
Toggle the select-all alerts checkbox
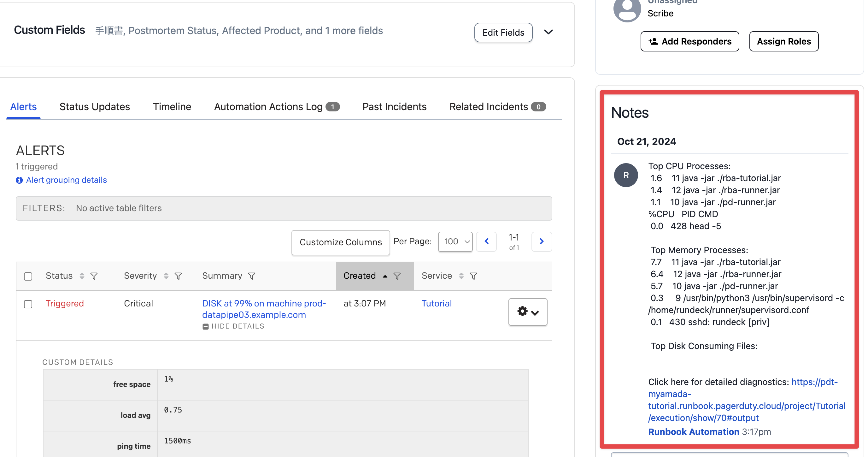click(x=28, y=276)
